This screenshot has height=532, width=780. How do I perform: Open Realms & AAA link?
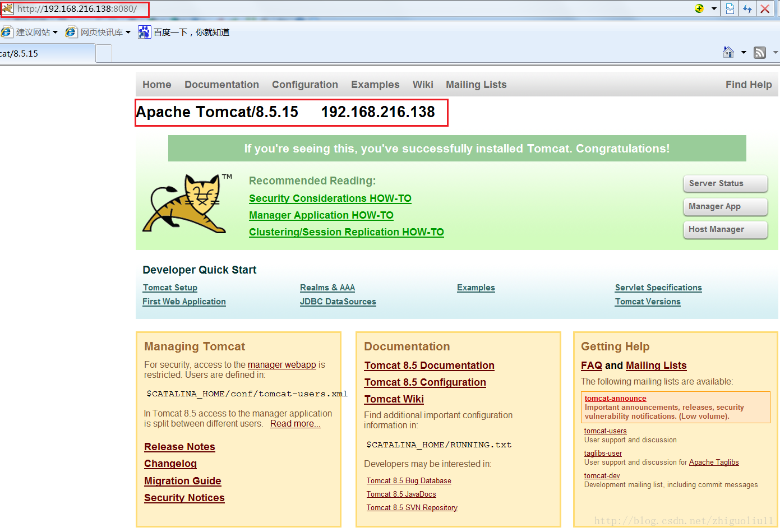coord(327,288)
